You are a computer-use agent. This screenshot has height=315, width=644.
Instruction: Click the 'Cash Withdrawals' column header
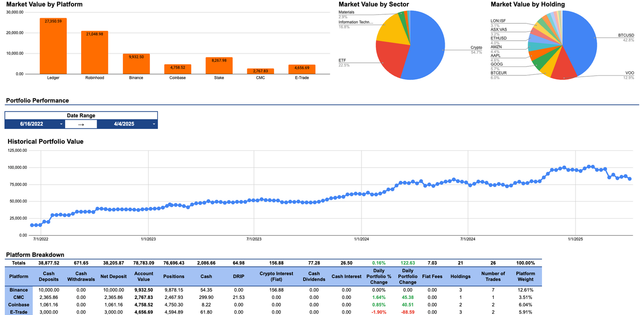(81, 277)
